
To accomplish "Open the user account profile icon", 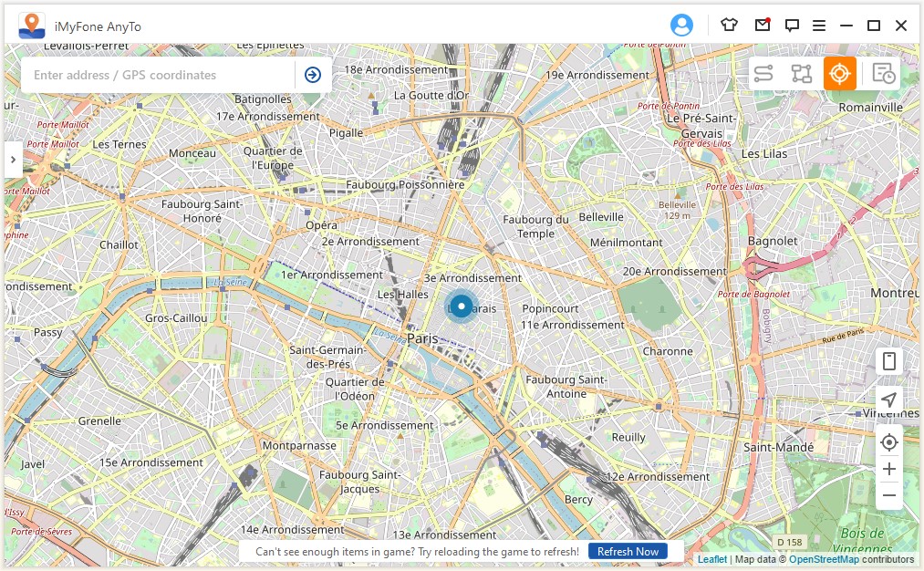I will coord(681,26).
